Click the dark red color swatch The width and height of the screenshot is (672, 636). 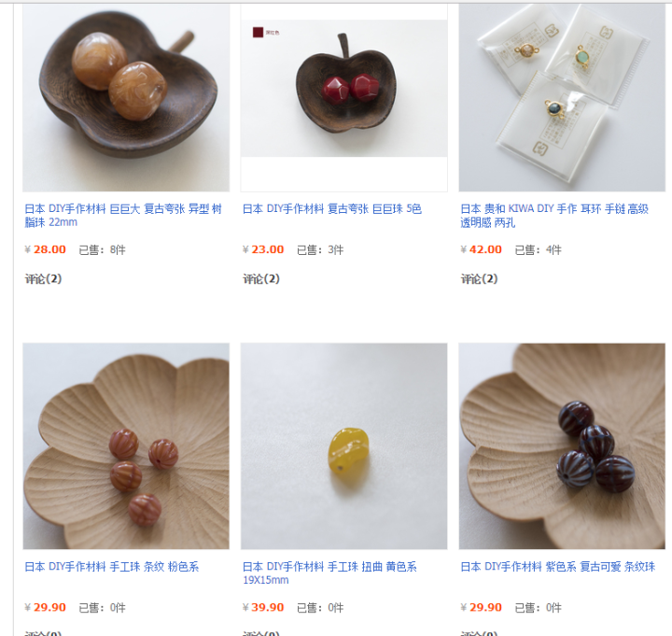pyautogui.click(x=258, y=33)
